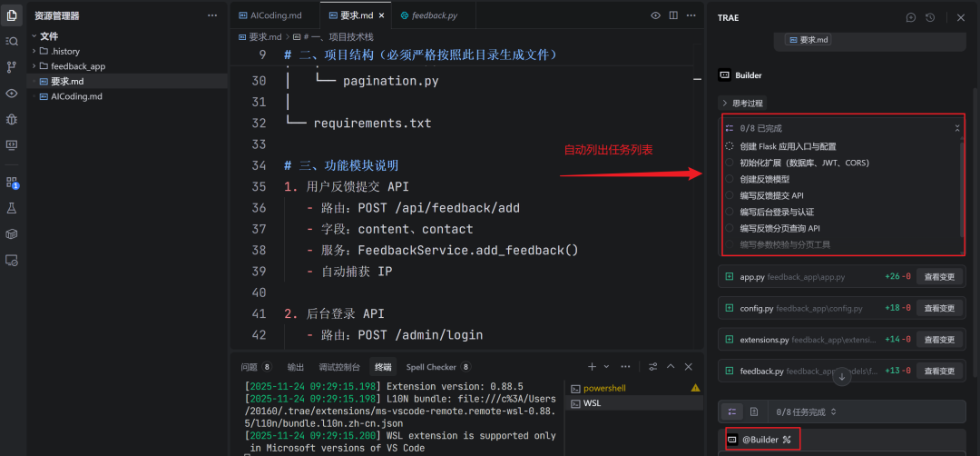
Task: Click status circle of 创建反馈模型 task
Action: tap(730, 179)
